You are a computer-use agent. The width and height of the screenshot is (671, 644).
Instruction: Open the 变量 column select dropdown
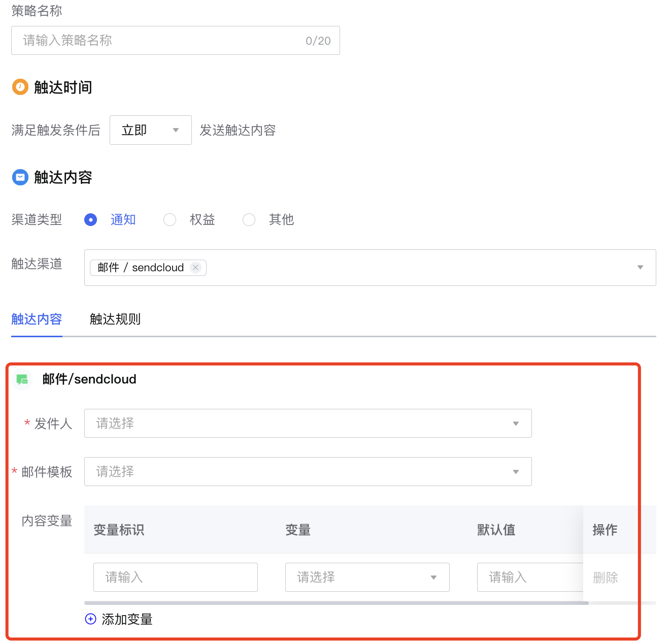tap(367, 577)
